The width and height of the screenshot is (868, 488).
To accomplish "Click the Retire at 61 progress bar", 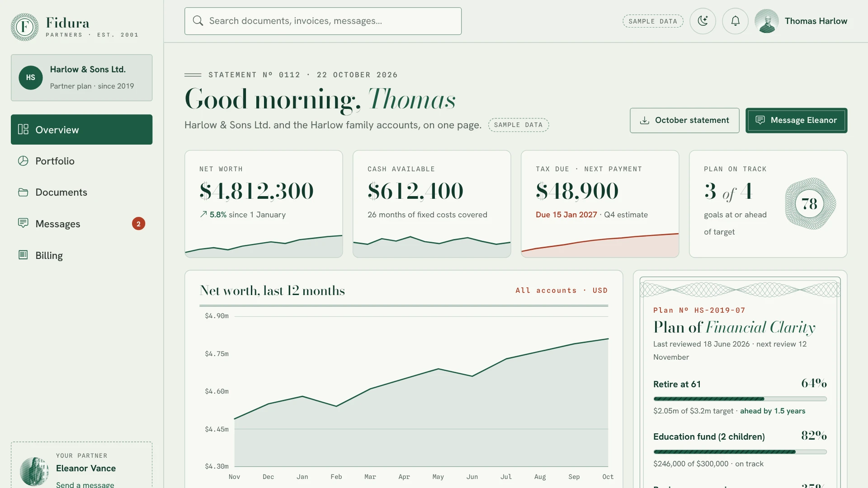I will pos(740,399).
